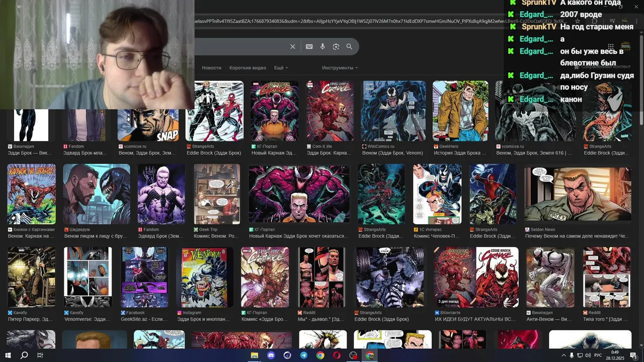644x362 pixels.
Task: Open Task View on the taskbar
Action: pyautogui.click(x=40, y=355)
